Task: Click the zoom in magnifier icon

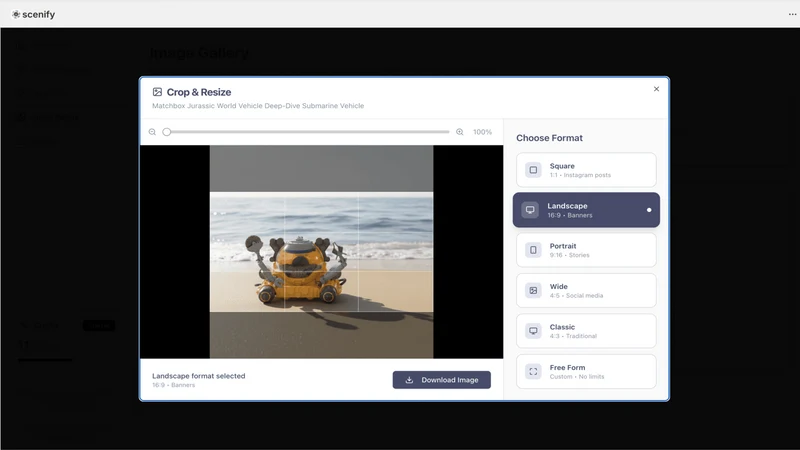Action: [460, 132]
